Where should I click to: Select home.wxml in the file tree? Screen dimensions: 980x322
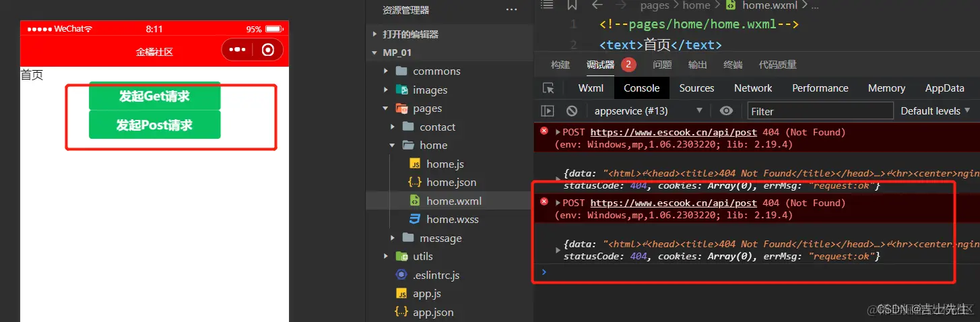pyautogui.click(x=450, y=201)
